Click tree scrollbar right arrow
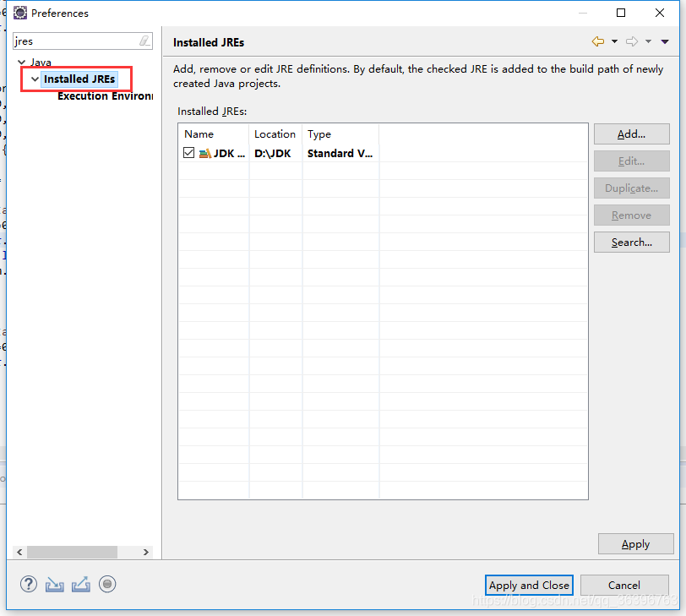Screen dimensions: 686x616 146,552
